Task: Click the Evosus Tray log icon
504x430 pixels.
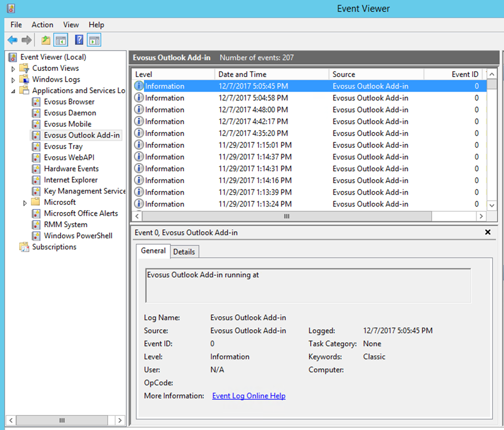Action: coord(36,146)
